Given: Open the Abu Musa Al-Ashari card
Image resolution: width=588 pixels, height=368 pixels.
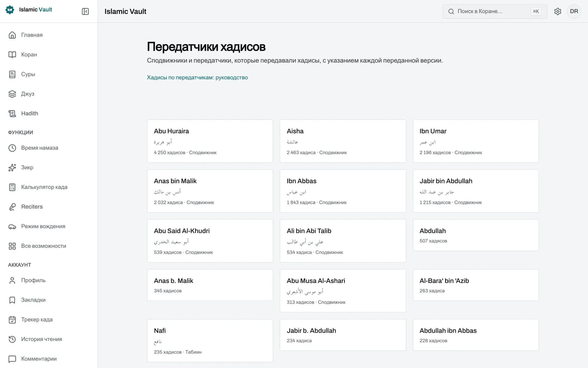Looking at the screenshot, I should pos(343,291).
